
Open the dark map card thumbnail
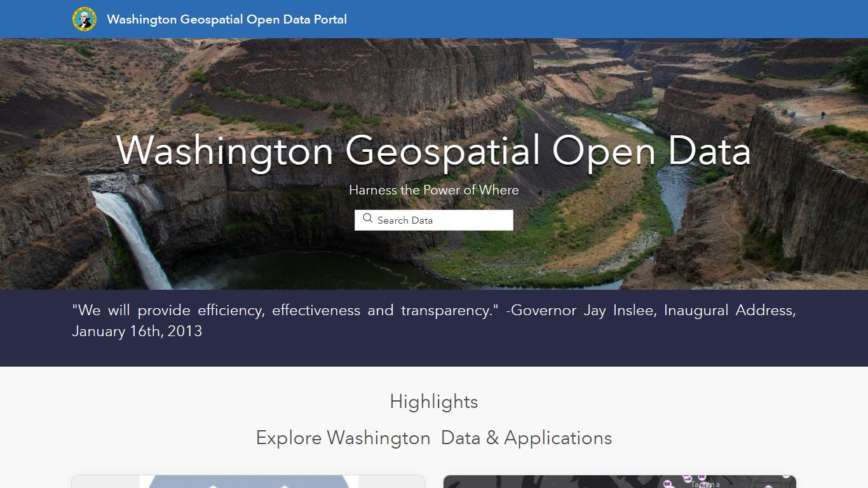pos(620,481)
